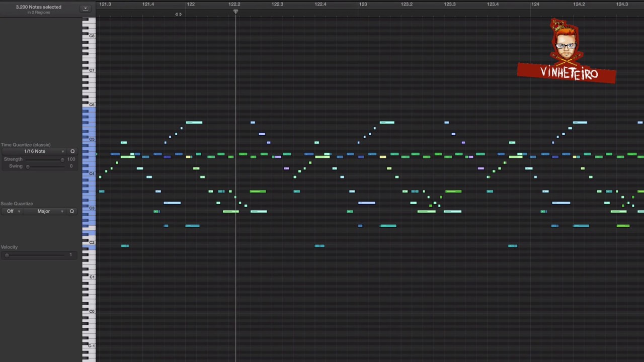
Task: Click the ruler at bar 123
Action: point(363,4)
